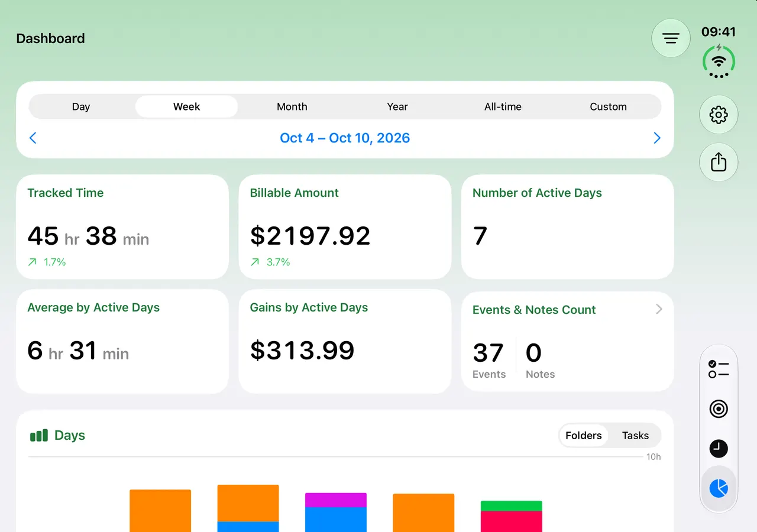Image resolution: width=757 pixels, height=532 pixels.
Task: Tap the Wi-Fi status indicator
Action: point(719,61)
